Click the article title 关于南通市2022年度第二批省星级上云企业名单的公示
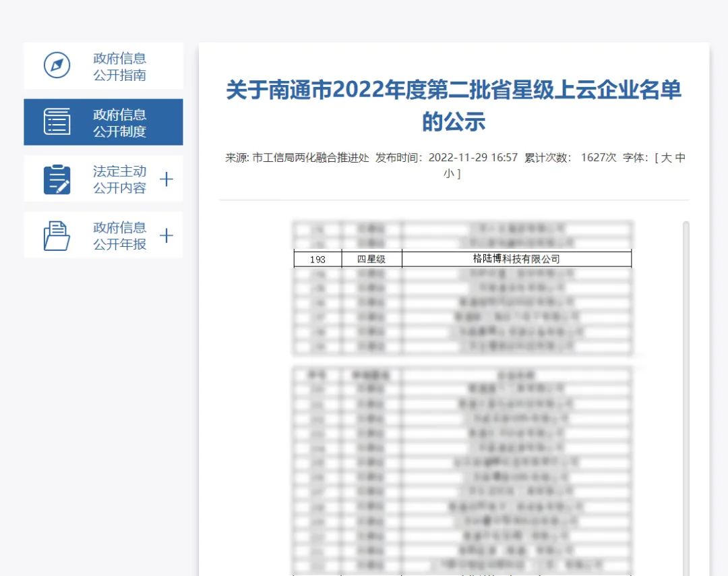The image size is (728, 576). click(454, 105)
